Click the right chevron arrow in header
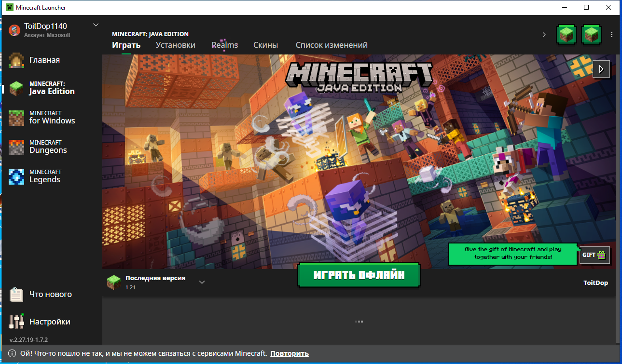The image size is (622, 364). pos(544,35)
